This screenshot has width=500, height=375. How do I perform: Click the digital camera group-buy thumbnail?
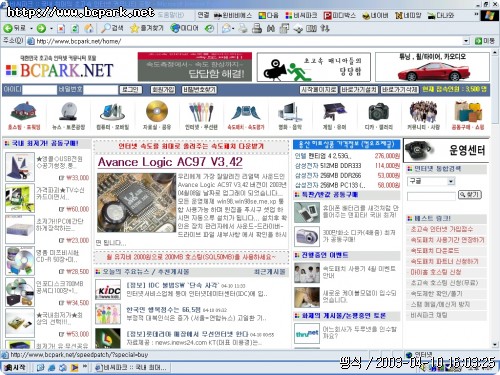point(307,236)
